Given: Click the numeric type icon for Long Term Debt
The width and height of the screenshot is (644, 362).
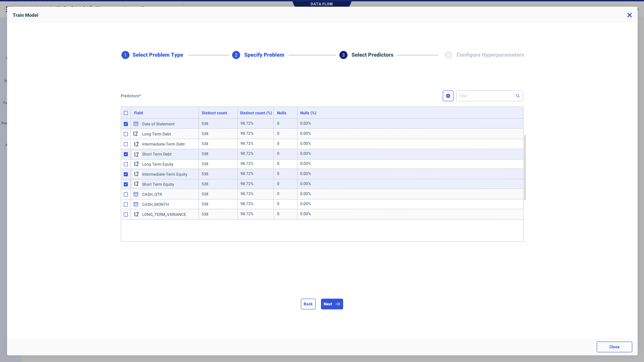Looking at the screenshot, I should tap(136, 134).
